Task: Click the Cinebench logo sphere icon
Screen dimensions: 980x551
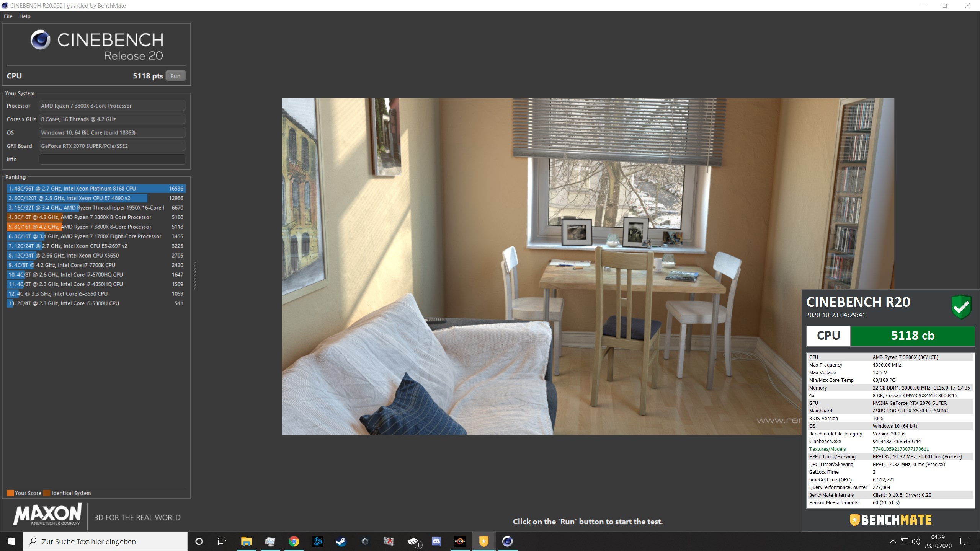Action: click(41, 40)
